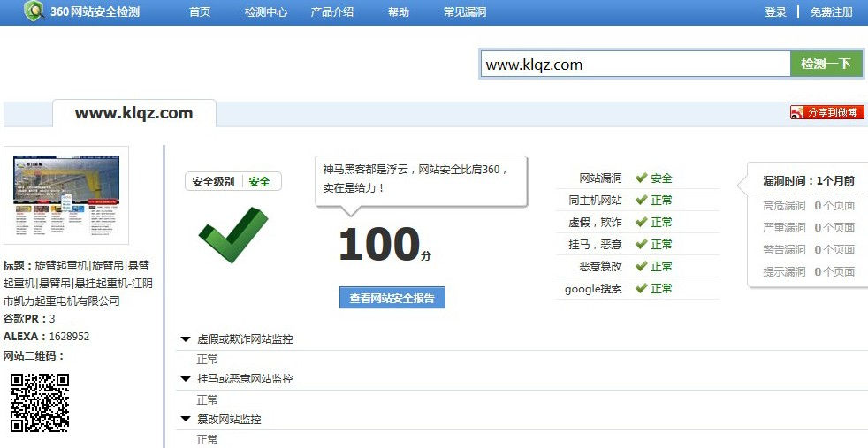Click green check beside 挂马，恶意
Viewport: 868px width, 448px height.
[641, 244]
